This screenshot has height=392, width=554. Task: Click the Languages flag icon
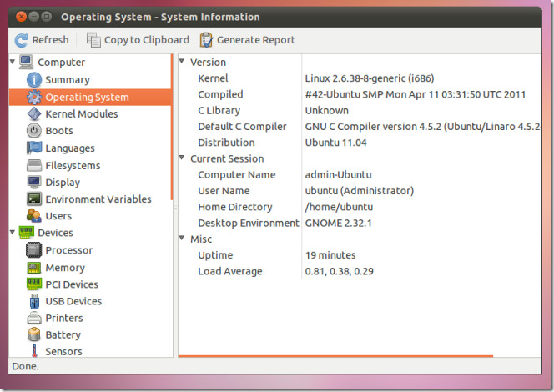click(34, 148)
